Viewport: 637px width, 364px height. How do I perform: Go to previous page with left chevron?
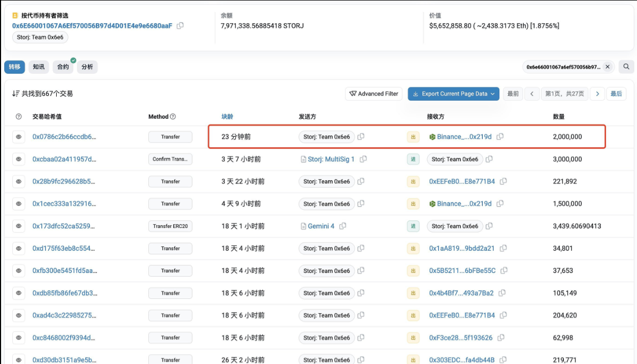click(532, 94)
